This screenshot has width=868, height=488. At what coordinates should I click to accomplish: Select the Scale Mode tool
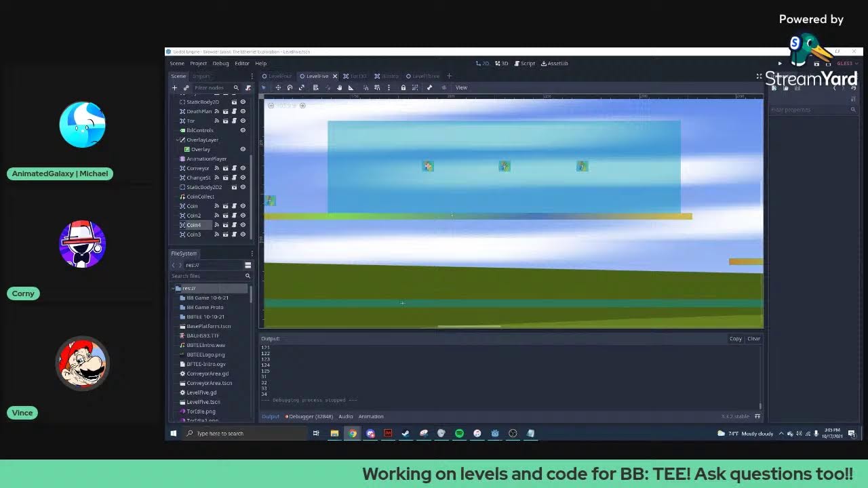pyautogui.click(x=302, y=87)
